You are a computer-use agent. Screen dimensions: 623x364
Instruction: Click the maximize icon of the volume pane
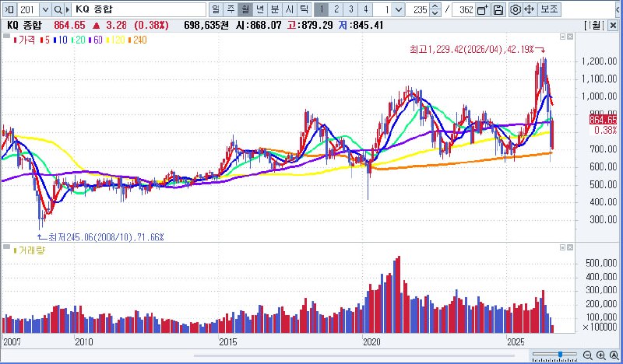click(562, 247)
